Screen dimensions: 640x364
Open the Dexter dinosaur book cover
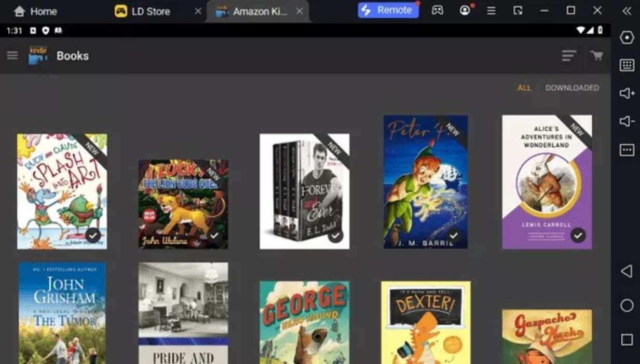click(x=426, y=323)
